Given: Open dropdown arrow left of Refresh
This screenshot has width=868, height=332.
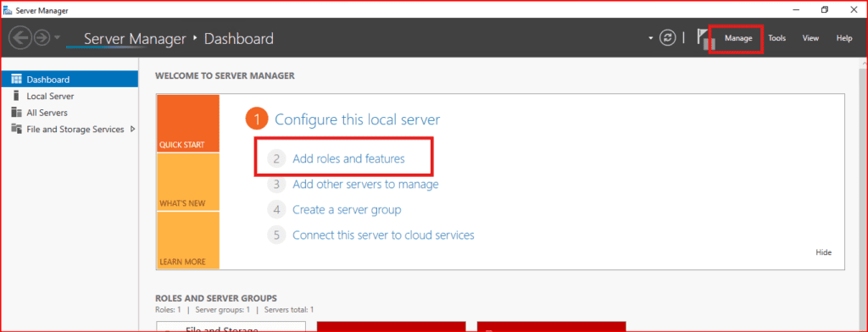Looking at the screenshot, I should (x=650, y=38).
